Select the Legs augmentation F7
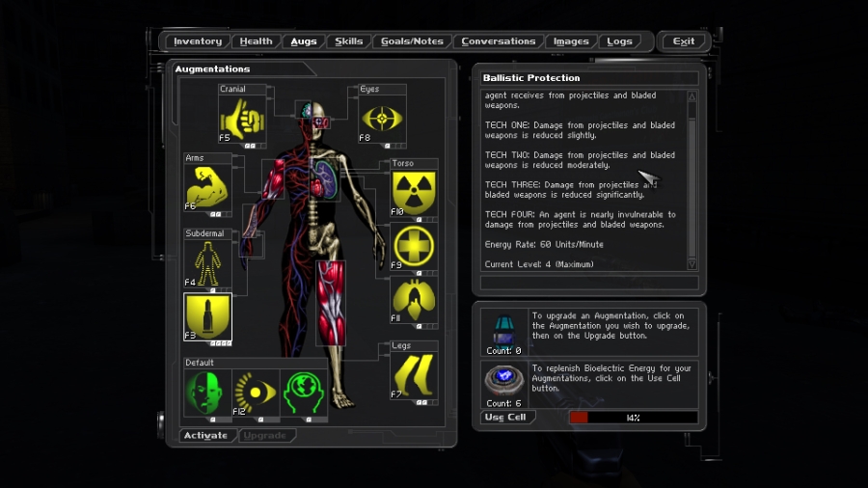868x488 pixels. [x=414, y=376]
